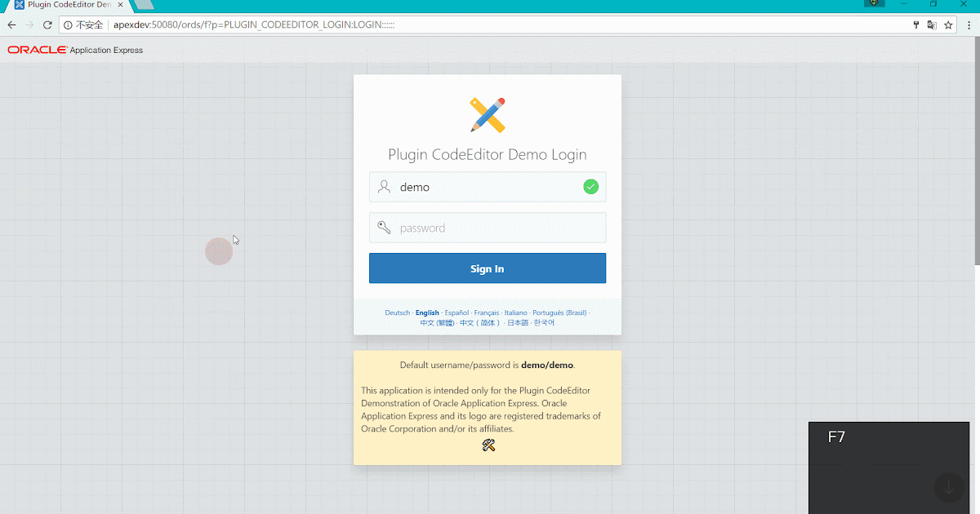Bookmark the page via the star icon
The image size is (980, 514).
[x=948, y=24]
